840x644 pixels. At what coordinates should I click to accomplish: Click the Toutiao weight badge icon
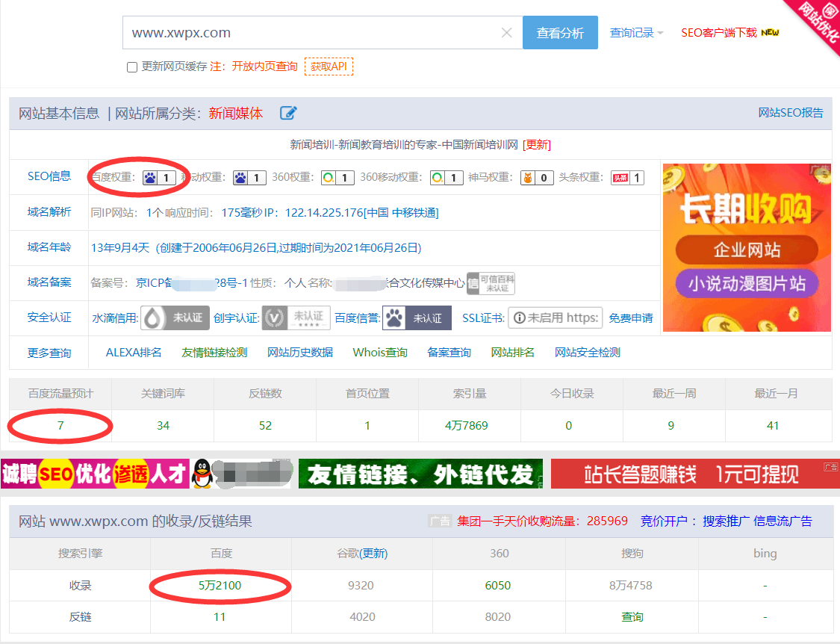tap(627, 178)
